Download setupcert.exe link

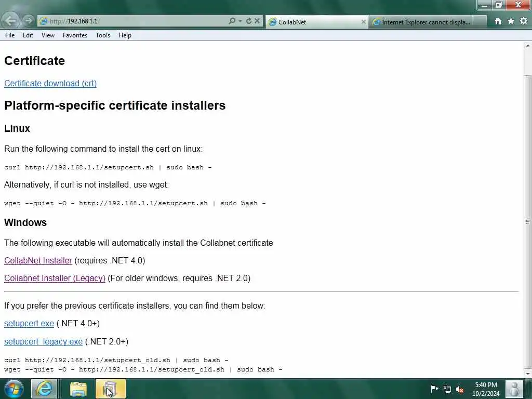pyautogui.click(x=29, y=323)
